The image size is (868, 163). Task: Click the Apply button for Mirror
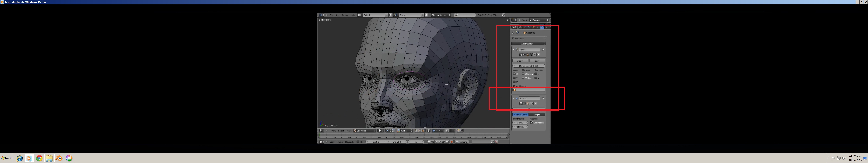pos(520,61)
